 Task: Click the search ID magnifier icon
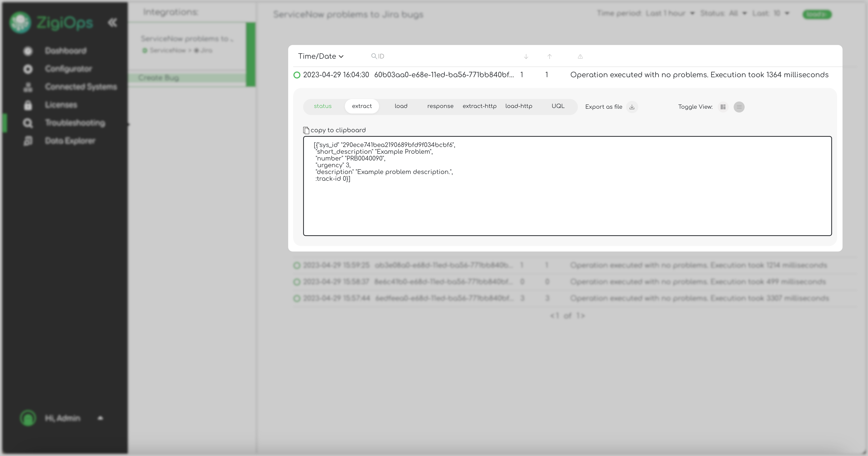pyautogui.click(x=374, y=56)
